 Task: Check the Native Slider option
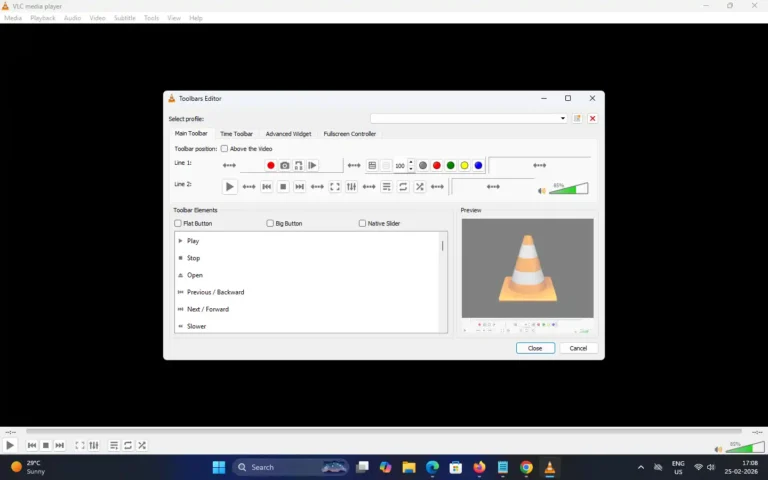click(362, 223)
